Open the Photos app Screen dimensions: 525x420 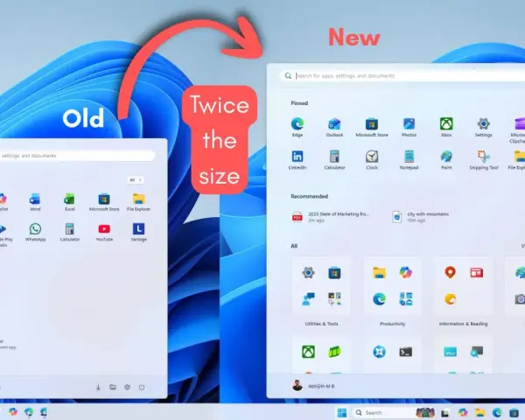409,127
